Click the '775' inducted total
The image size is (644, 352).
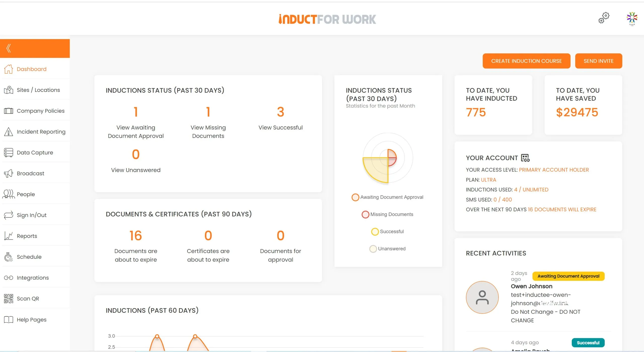click(x=476, y=112)
